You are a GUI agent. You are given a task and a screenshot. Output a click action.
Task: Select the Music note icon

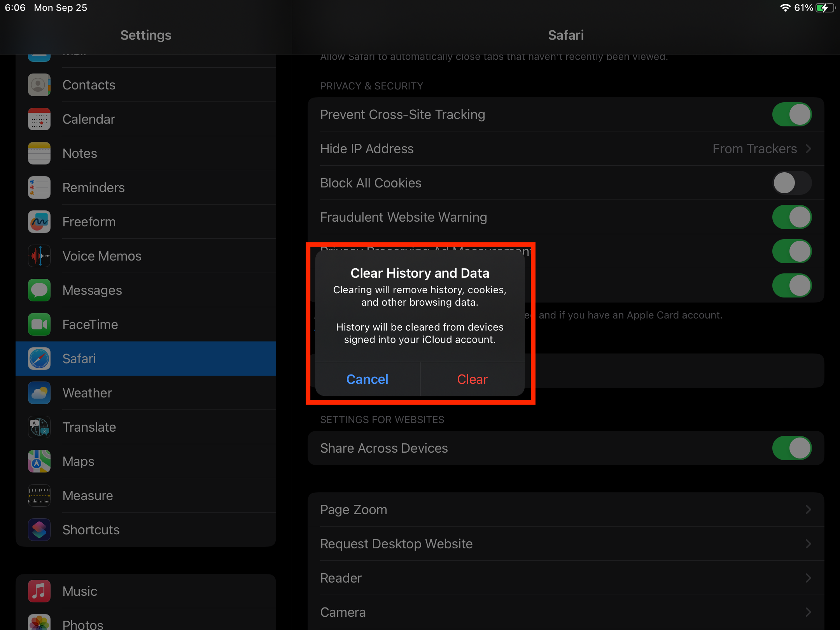[x=39, y=591]
